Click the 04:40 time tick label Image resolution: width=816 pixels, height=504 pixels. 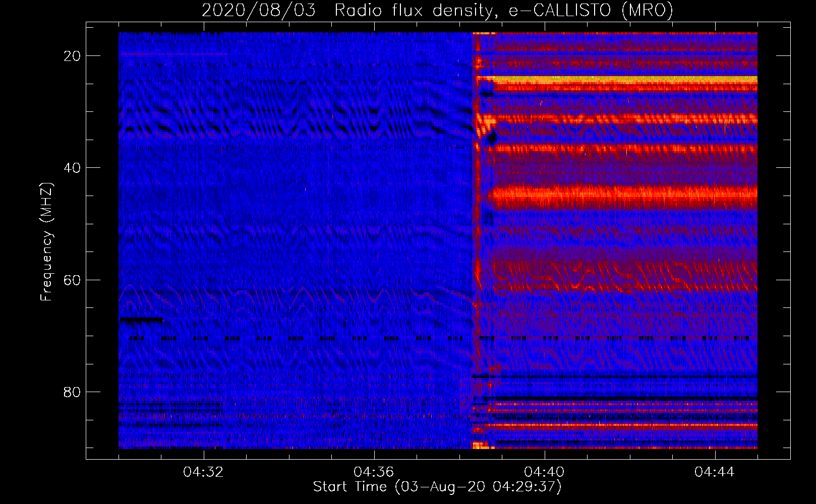click(x=544, y=472)
